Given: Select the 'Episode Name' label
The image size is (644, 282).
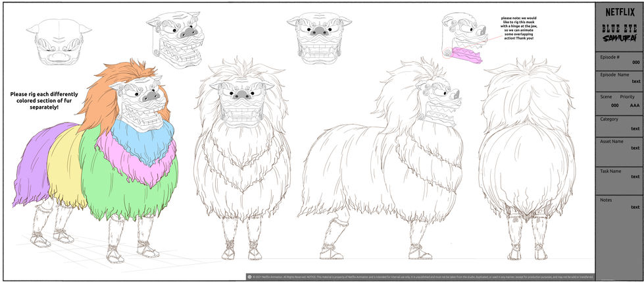Looking at the screenshot, I should click(614, 74).
